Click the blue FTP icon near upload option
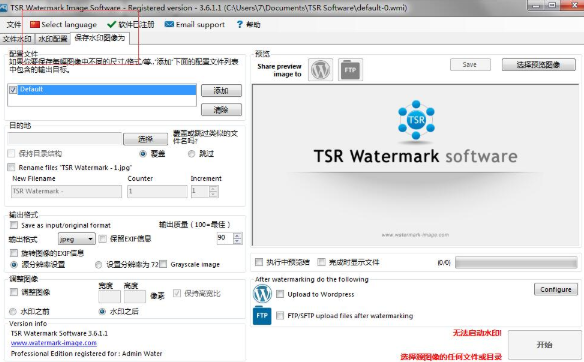Screen dimensions: 584x362 point(262,315)
